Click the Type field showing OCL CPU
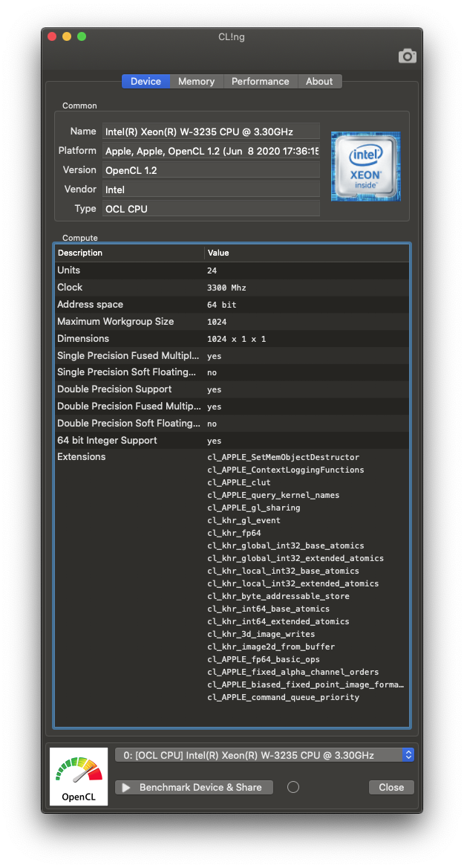This screenshot has width=464, height=868. point(212,209)
